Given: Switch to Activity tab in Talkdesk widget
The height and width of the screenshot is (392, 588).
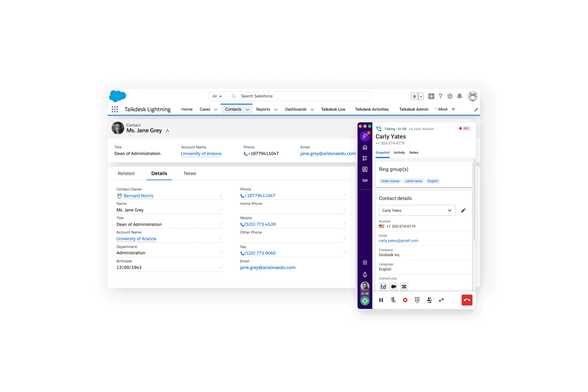Looking at the screenshot, I should [399, 153].
